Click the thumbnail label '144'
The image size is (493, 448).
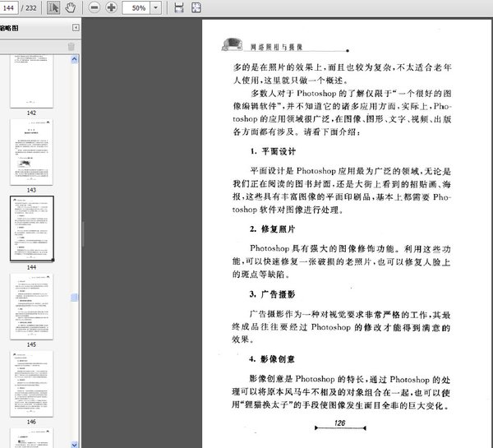pos(31,267)
